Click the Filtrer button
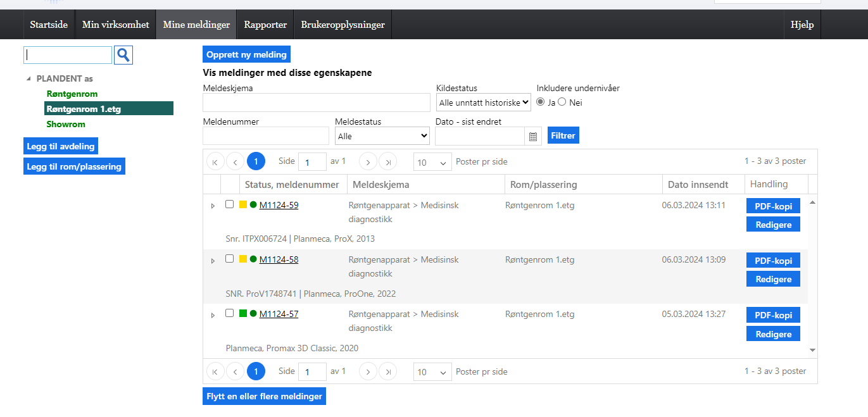This screenshot has height=417, width=868. tap(563, 135)
